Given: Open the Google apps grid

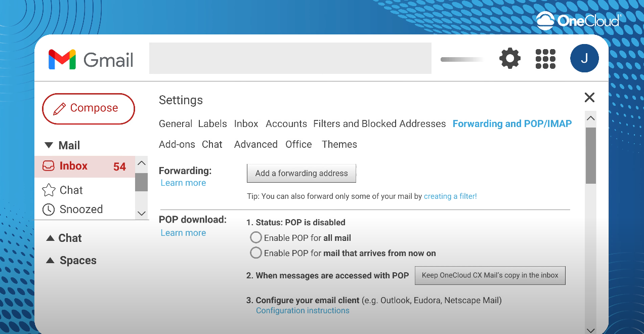Looking at the screenshot, I should click(545, 59).
